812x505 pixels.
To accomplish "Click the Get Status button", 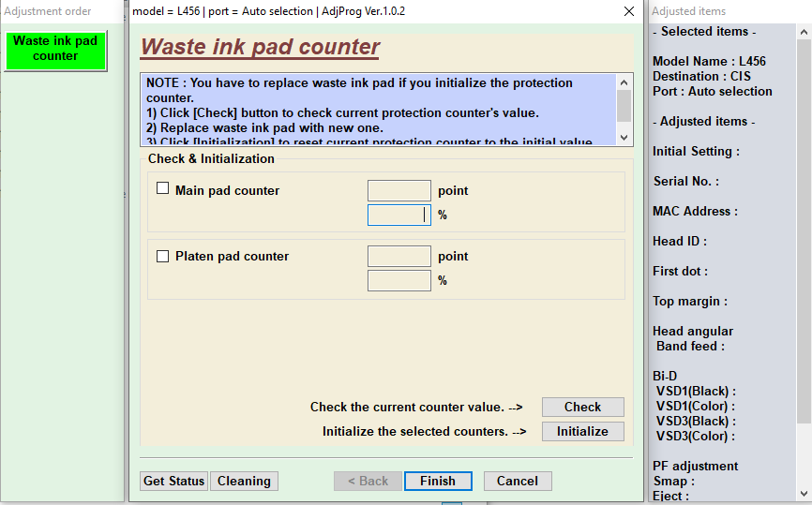I will coord(173,481).
